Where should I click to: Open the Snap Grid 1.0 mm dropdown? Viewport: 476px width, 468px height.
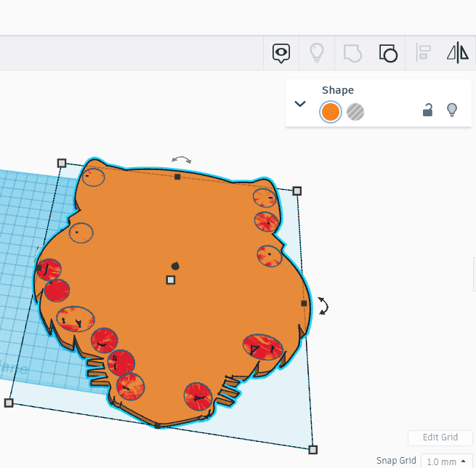(x=446, y=461)
